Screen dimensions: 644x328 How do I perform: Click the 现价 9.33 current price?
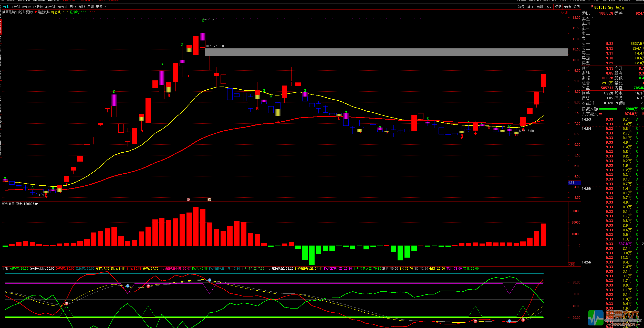(x=610, y=68)
